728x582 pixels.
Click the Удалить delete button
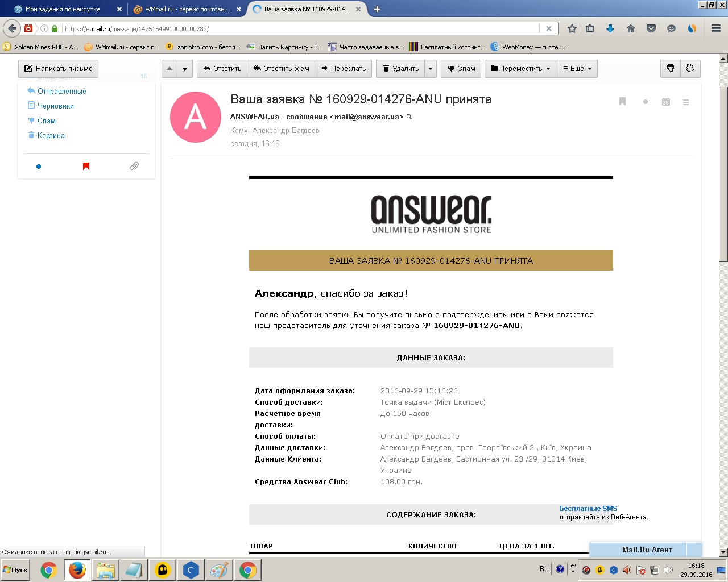click(x=400, y=69)
